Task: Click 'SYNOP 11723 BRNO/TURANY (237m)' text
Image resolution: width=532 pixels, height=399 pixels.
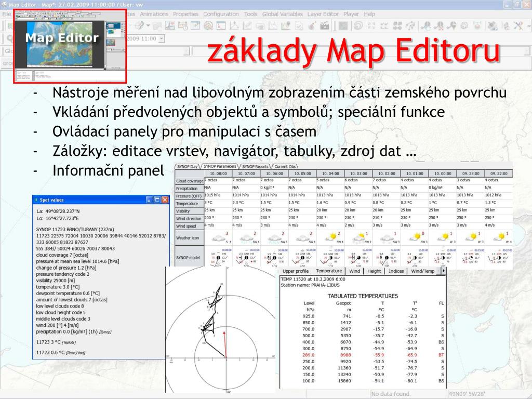Action: tap(75, 229)
